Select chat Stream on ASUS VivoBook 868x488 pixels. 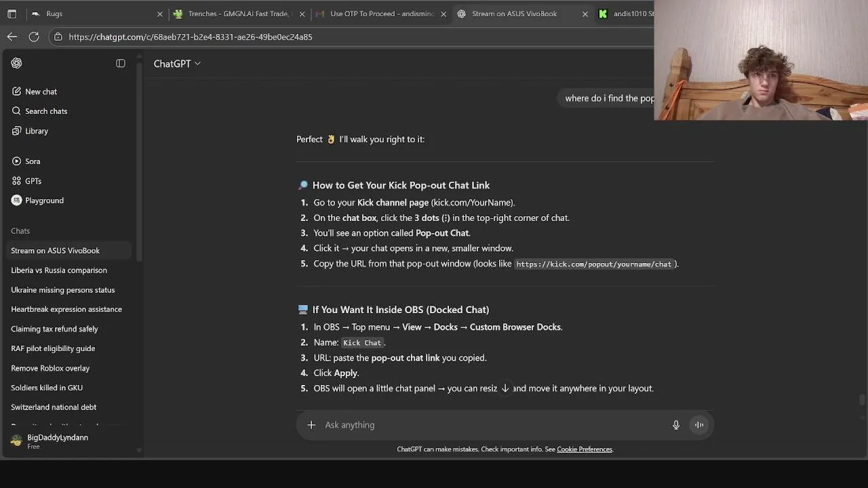pyautogui.click(x=68, y=251)
